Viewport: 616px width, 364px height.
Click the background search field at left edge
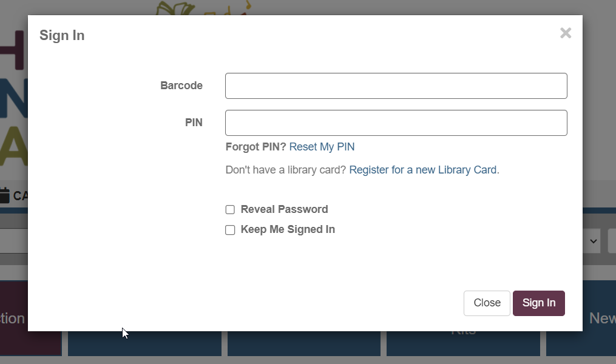point(14,241)
